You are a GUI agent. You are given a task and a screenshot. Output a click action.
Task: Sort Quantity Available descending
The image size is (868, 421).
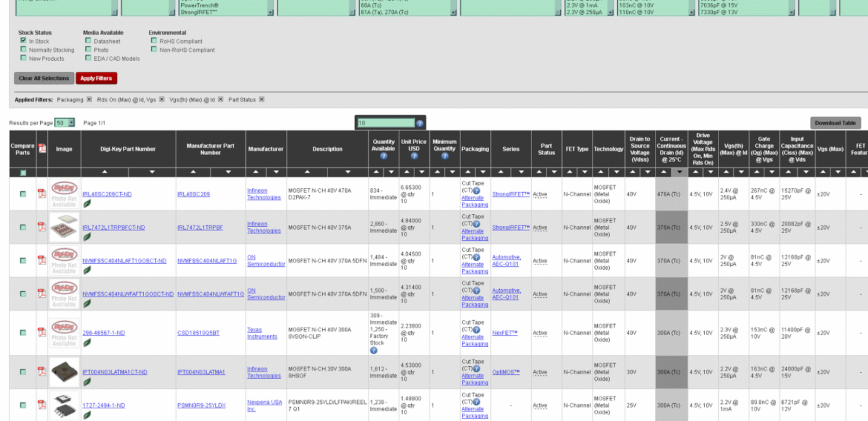391,172
